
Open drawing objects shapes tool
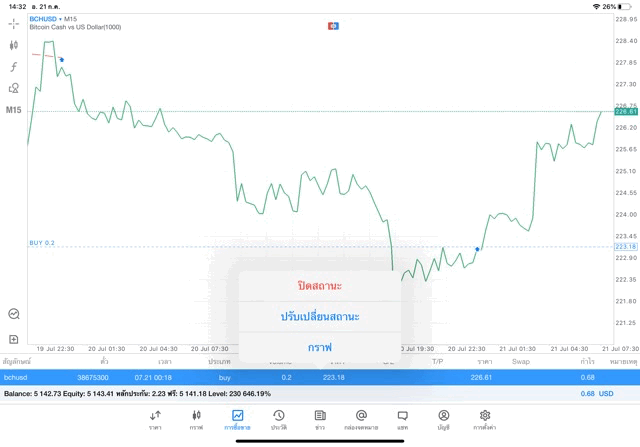pyautogui.click(x=14, y=88)
